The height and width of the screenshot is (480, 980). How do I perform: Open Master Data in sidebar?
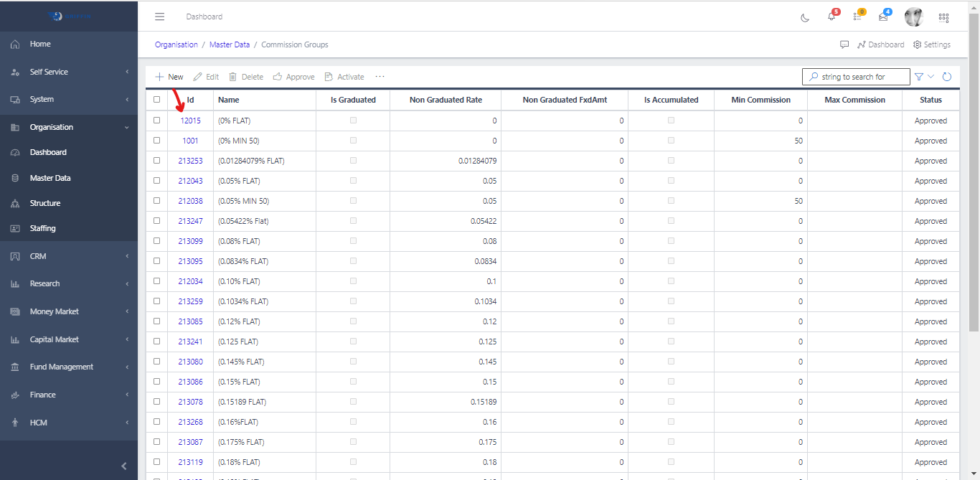click(50, 178)
